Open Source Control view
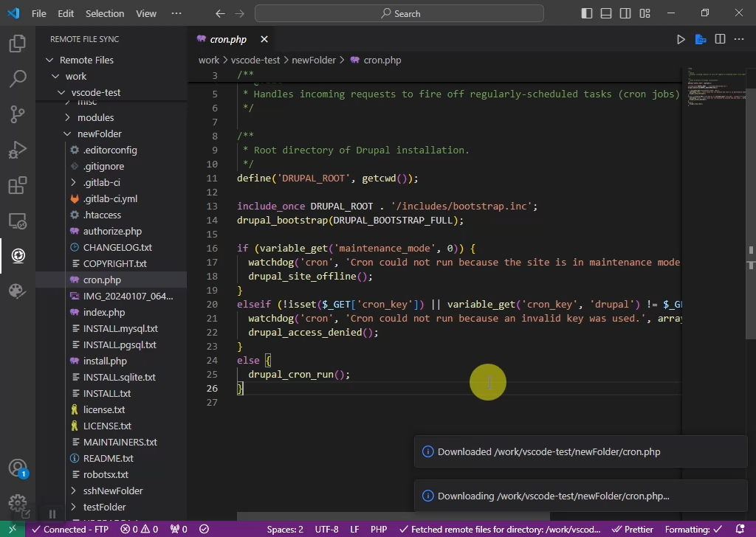Screen dimensions: 756x537 pos(18,114)
